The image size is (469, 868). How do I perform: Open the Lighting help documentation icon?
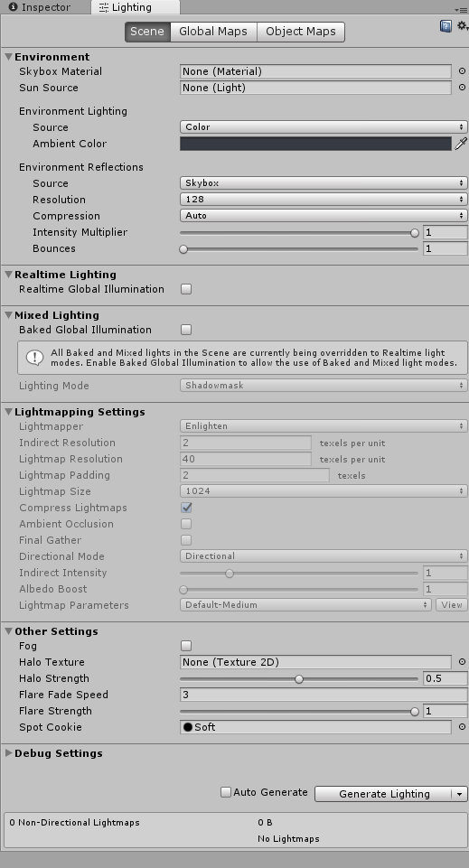446,26
